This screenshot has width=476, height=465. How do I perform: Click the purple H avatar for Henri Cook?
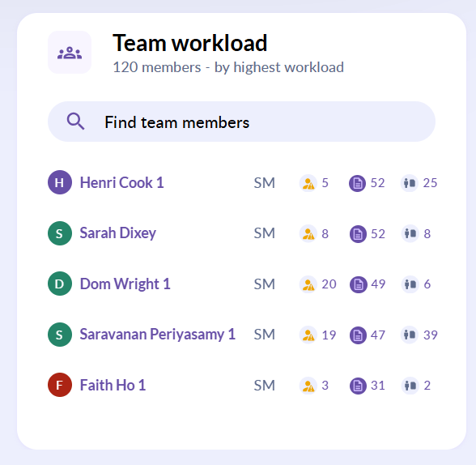click(x=60, y=182)
